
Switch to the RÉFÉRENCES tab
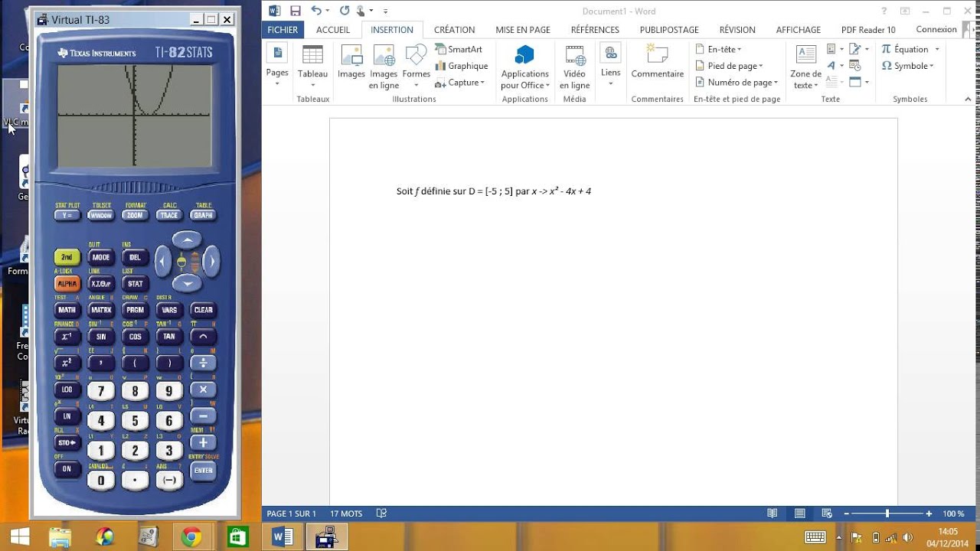595,30
